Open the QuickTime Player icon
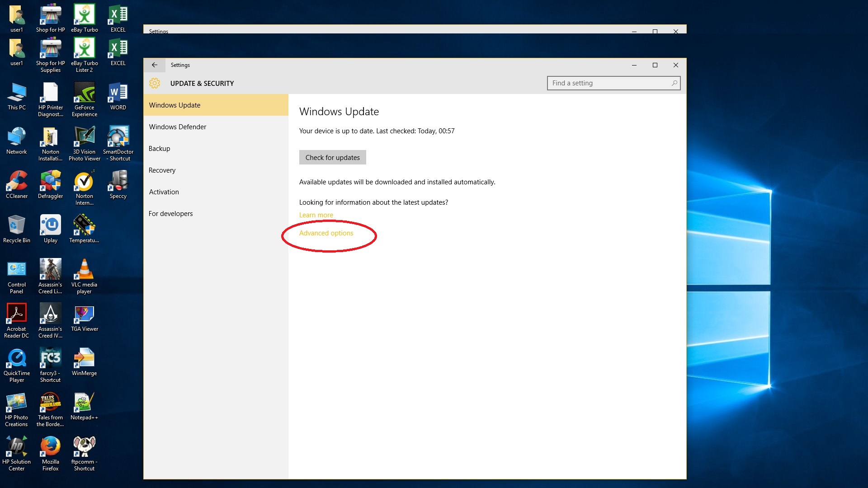The image size is (868, 488). pyautogui.click(x=17, y=365)
